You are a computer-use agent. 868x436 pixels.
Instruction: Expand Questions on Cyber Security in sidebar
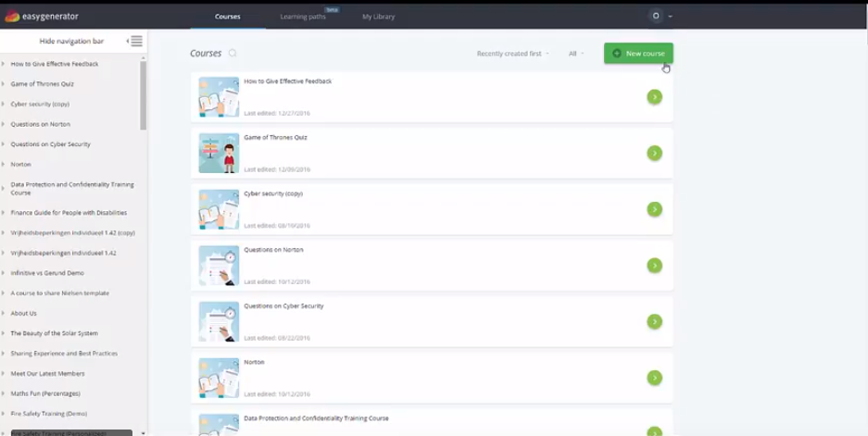click(x=3, y=144)
